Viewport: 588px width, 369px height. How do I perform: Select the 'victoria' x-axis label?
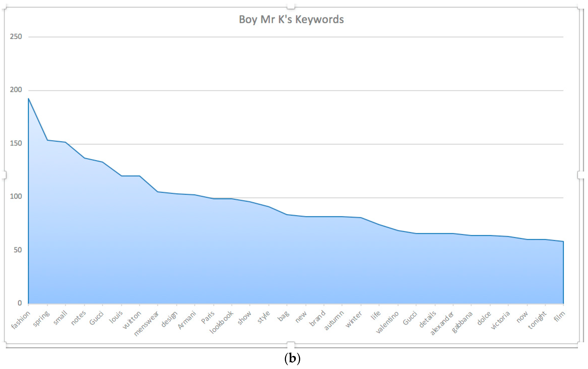click(x=500, y=320)
